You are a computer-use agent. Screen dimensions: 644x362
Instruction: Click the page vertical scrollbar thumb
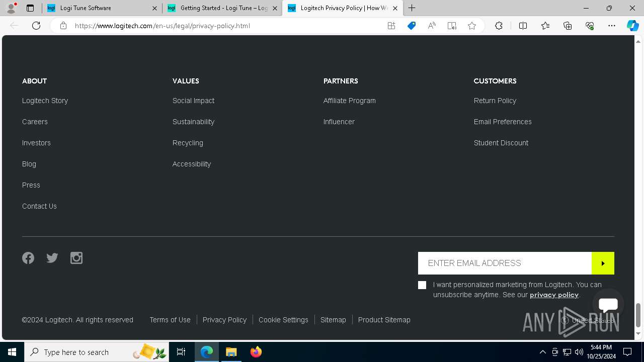[638, 315]
